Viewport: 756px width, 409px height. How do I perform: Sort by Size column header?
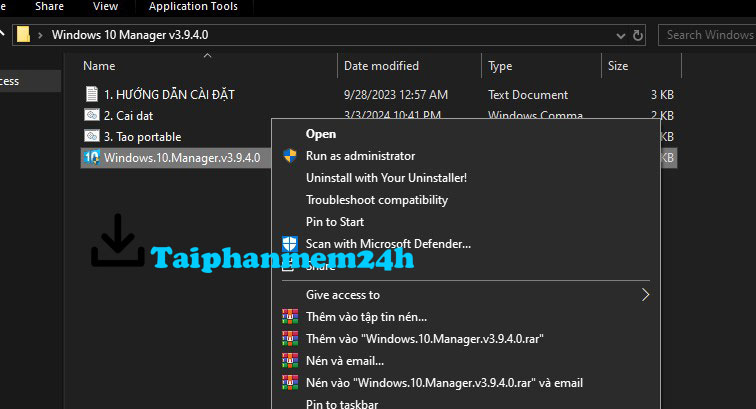point(618,66)
